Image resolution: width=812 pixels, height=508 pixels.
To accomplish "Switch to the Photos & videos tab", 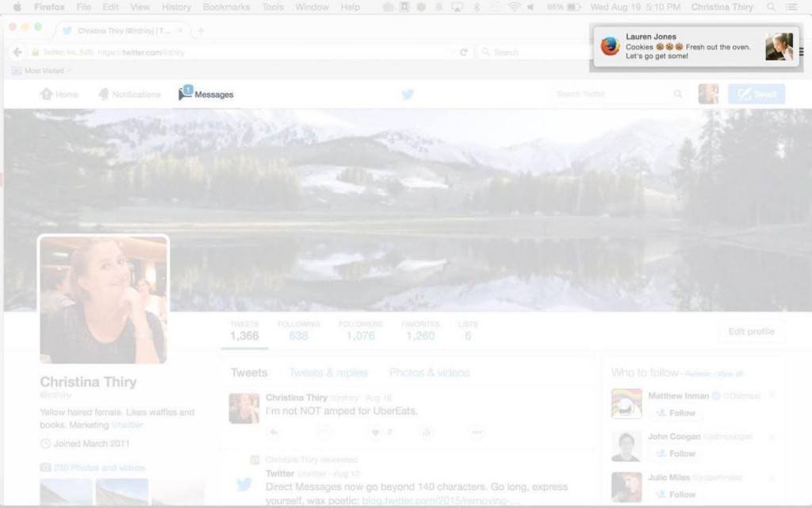I will [x=429, y=372].
